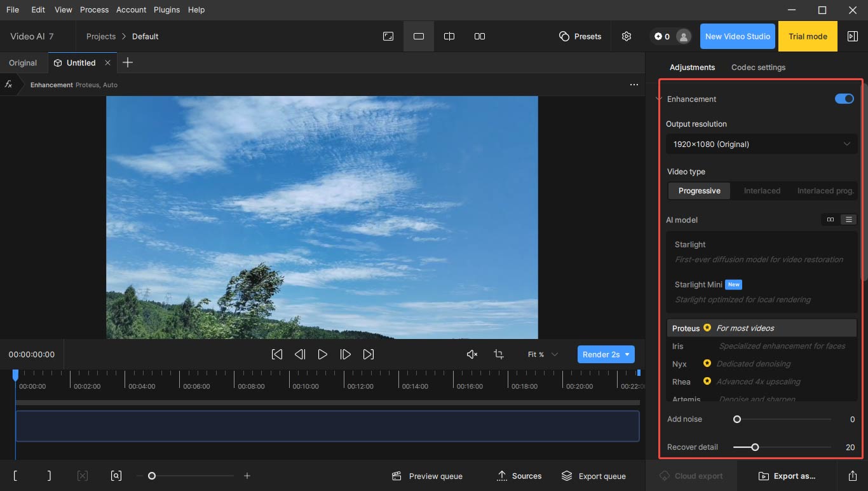Step back one frame

coord(300,354)
